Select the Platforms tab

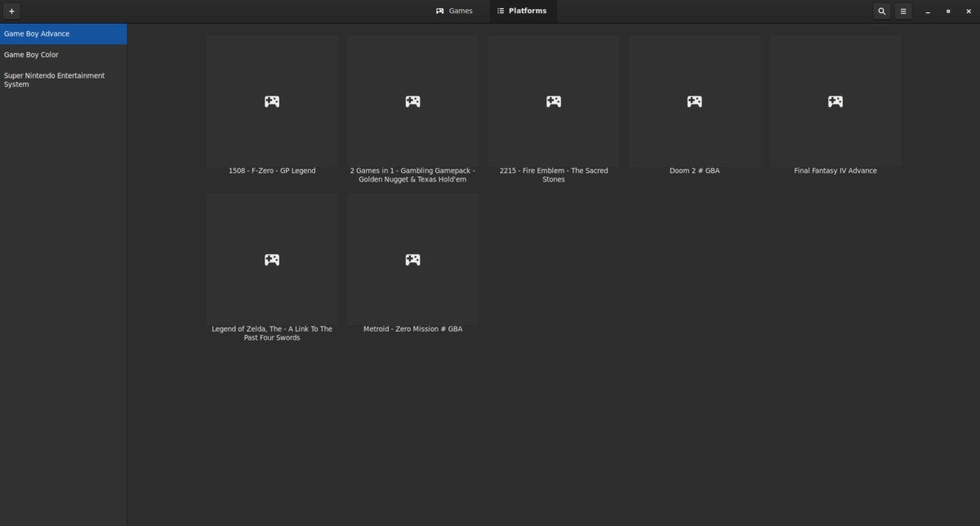point(523,11)
